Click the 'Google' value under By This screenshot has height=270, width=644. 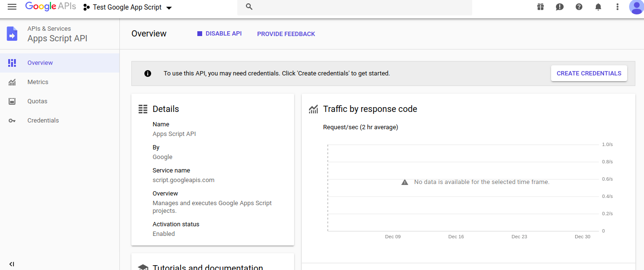coord(162,157)
